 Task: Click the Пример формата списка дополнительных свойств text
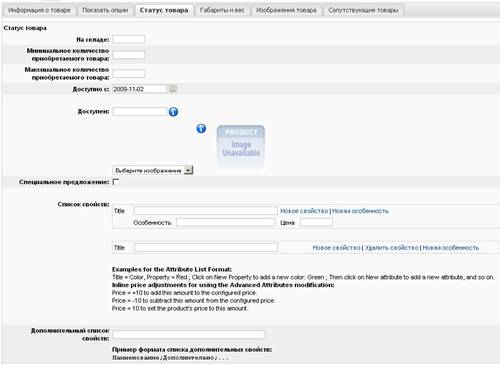pos(192,349)
